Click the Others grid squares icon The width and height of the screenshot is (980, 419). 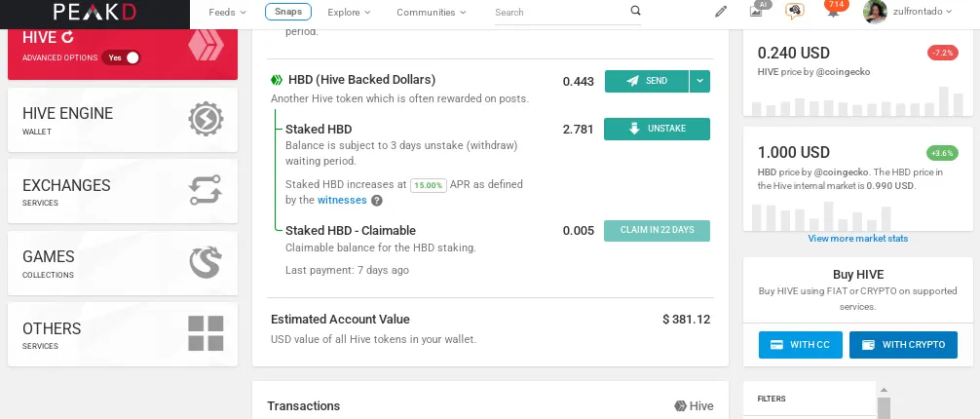click(206, 333)
